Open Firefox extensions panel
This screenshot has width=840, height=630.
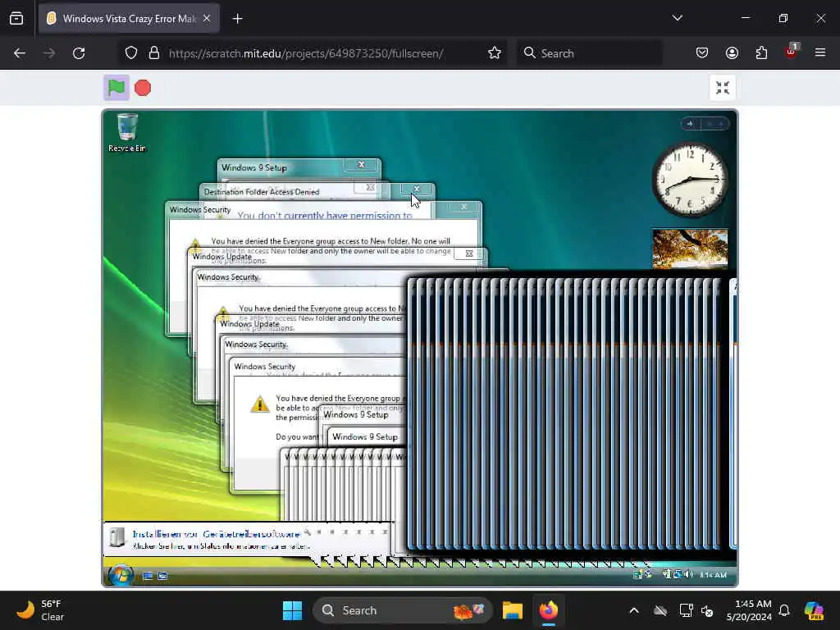click(x=761, y=53)
